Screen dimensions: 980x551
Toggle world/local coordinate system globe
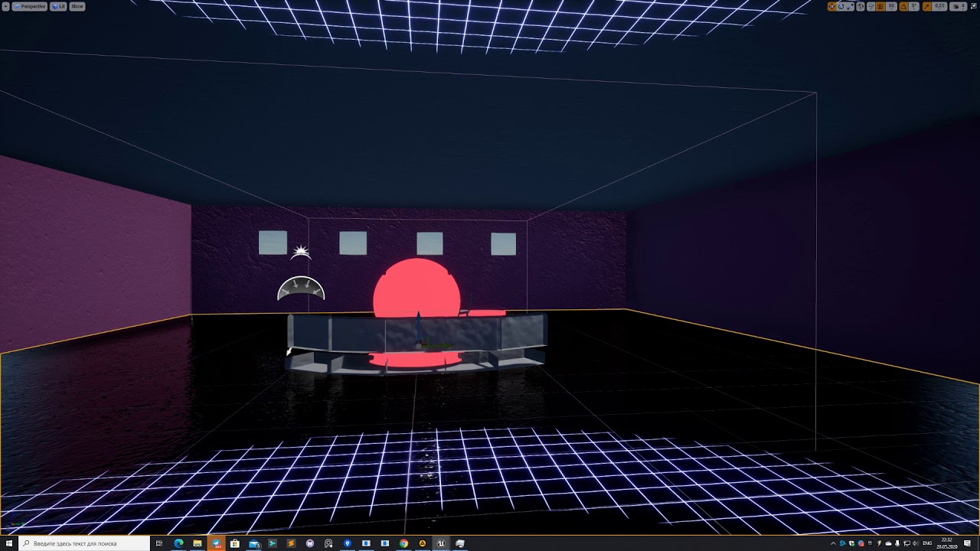pos(861,6)
